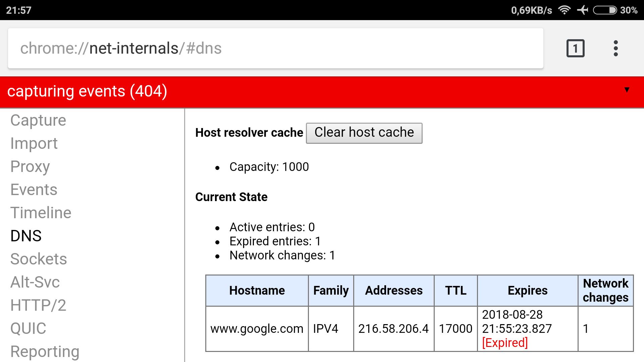Select the DNS section
Image resolution: width=644 pixels, height=362 pixels.
coord(26,236)
